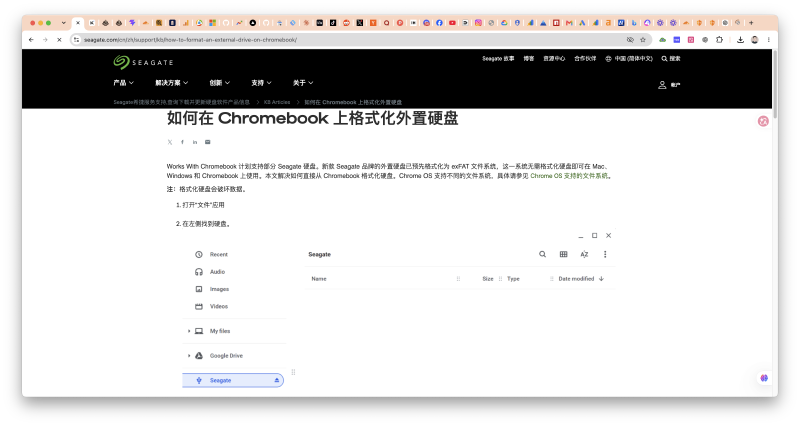This screenshot has height=426, width=800.
Task: Expand the 支持 menu
Action: 261,83
